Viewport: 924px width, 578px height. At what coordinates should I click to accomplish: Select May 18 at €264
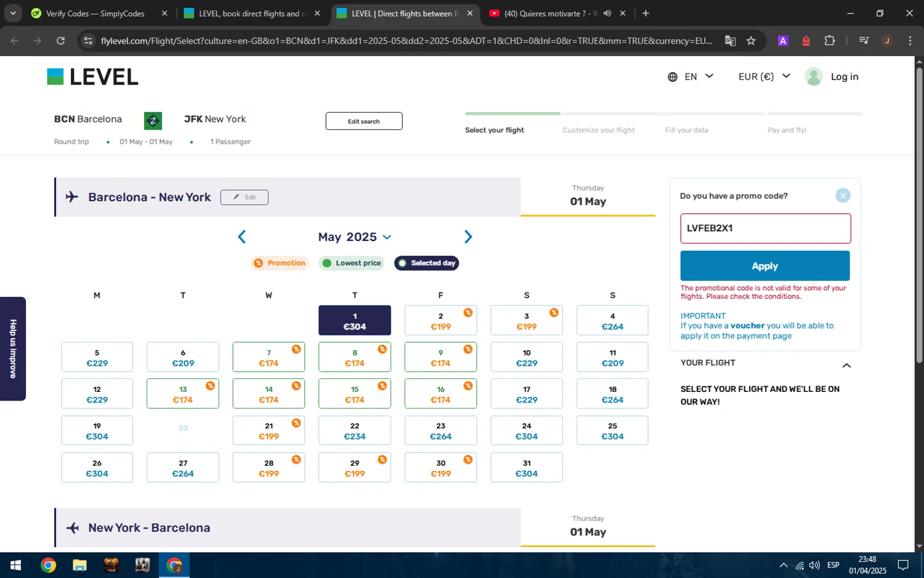click(612, 394)
